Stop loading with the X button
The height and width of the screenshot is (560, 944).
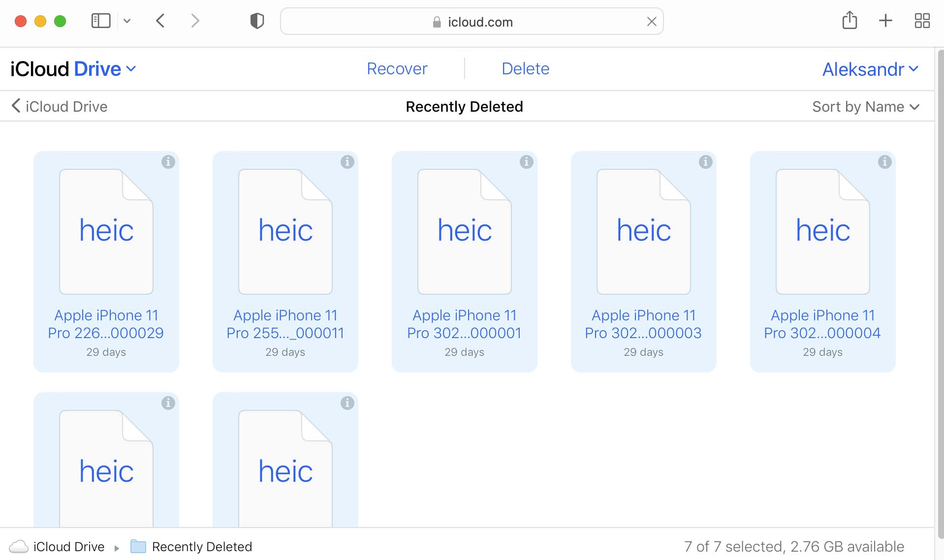pos(652,22)
